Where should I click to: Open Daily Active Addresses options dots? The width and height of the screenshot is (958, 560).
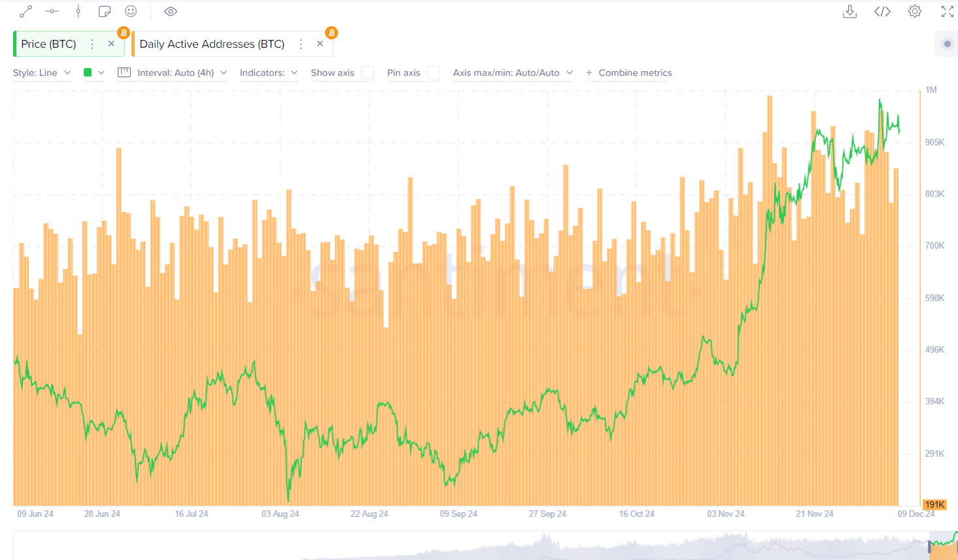(301, 44)
